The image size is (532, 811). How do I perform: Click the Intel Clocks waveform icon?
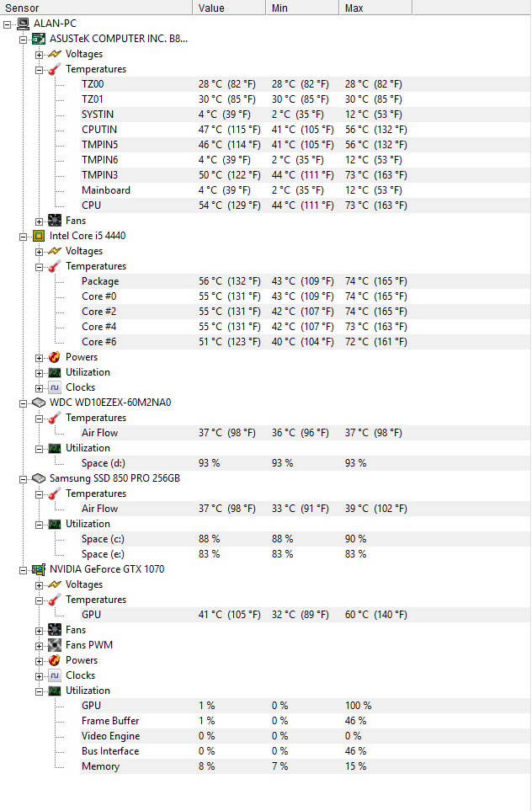55,387
